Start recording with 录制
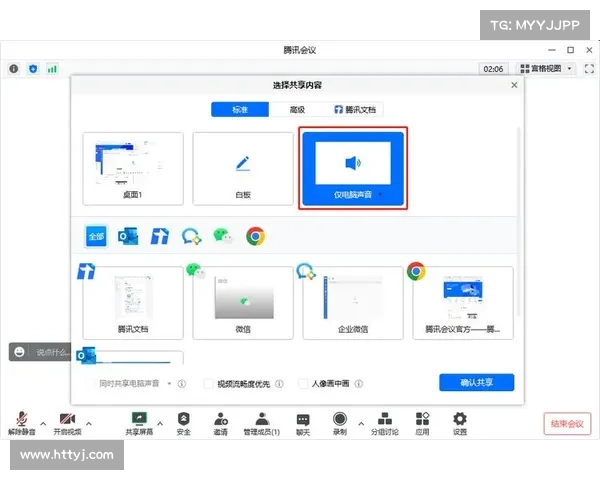The width and height of the screenshot is (600, 480). [340, 423]
